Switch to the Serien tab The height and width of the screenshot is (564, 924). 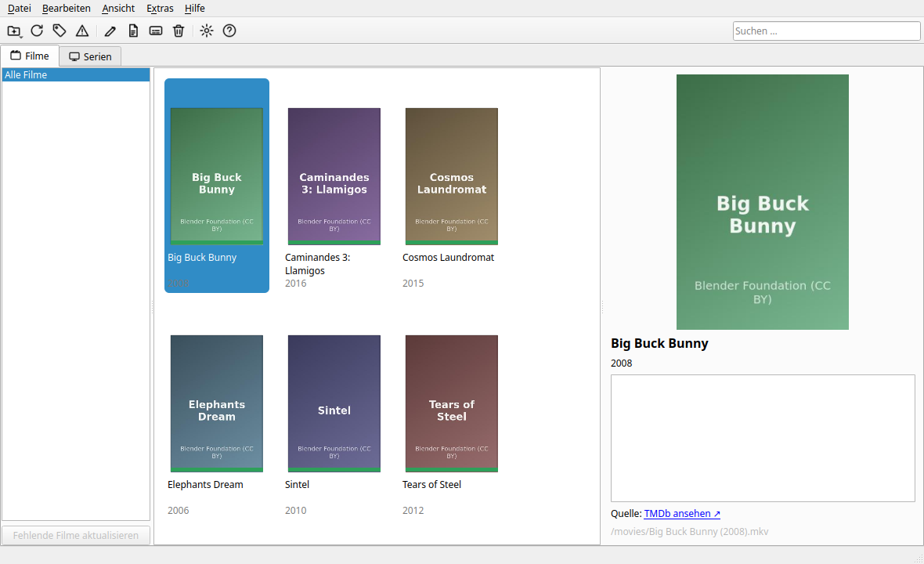[90, 56]
